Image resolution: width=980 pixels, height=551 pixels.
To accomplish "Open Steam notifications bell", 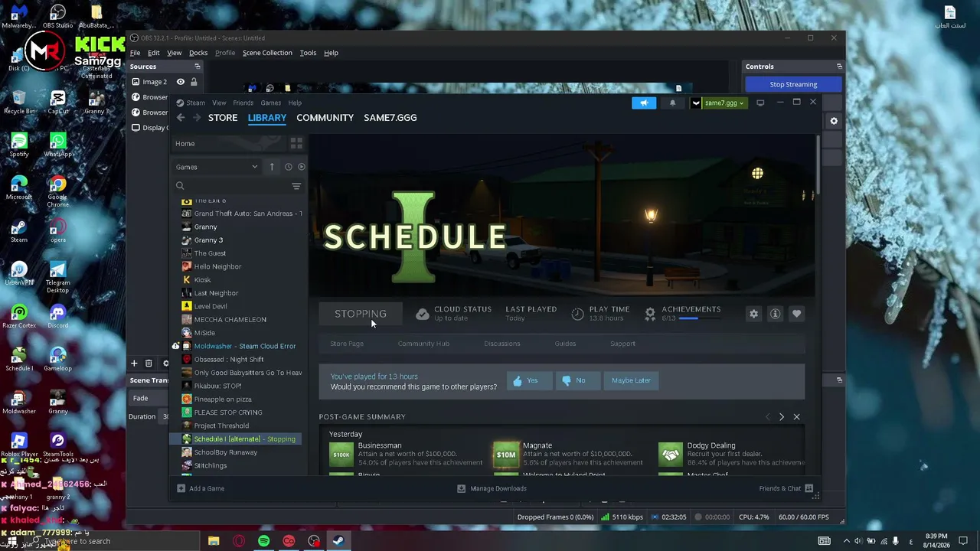I will pos(673,103).
